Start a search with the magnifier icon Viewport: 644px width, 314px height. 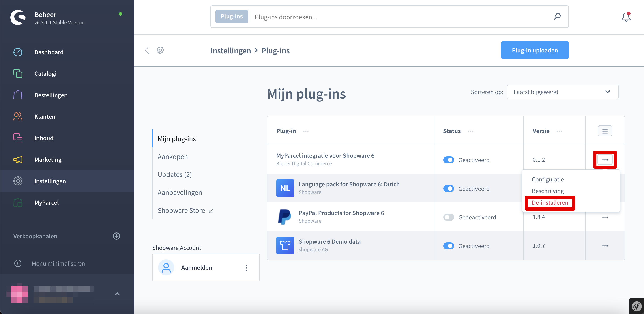point(557,17)
